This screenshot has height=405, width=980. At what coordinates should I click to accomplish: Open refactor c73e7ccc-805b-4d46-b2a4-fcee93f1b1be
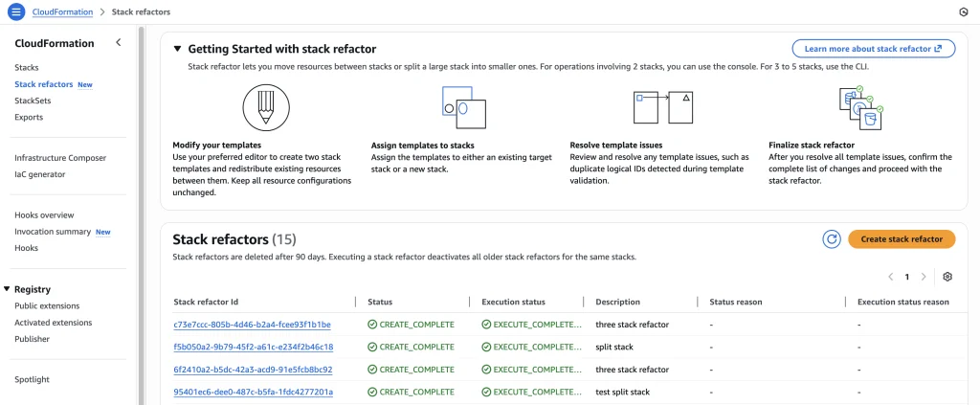coord(253,325)
